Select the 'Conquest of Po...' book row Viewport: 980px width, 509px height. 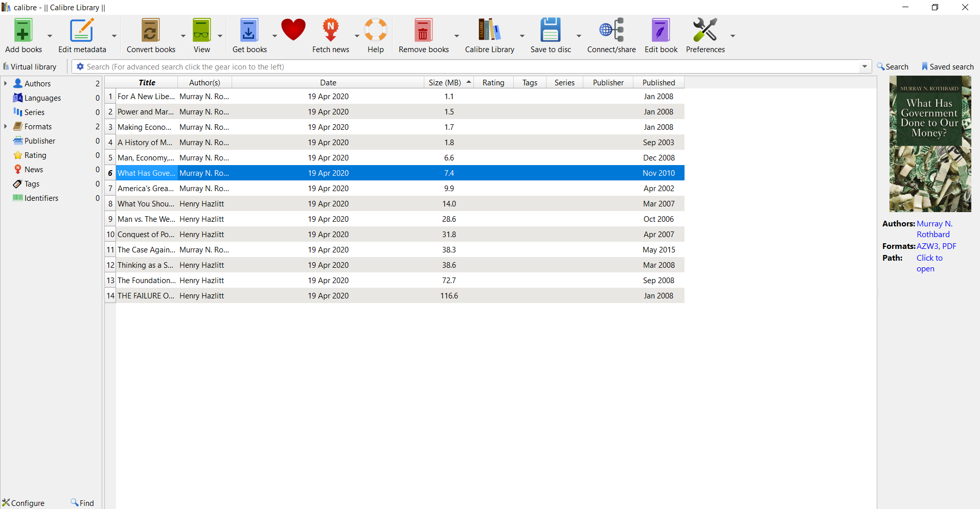click(395, 234)
